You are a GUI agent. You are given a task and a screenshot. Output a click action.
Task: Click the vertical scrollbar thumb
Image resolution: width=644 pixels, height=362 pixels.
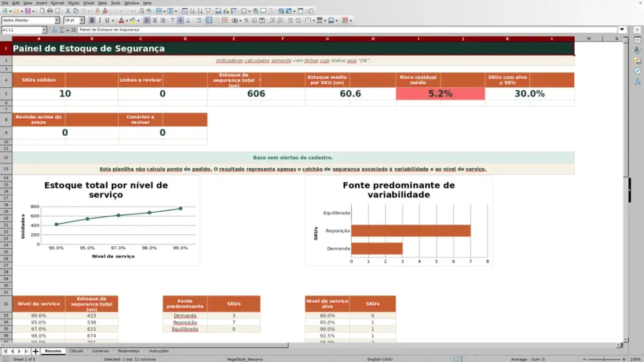(x=626, y=109)
